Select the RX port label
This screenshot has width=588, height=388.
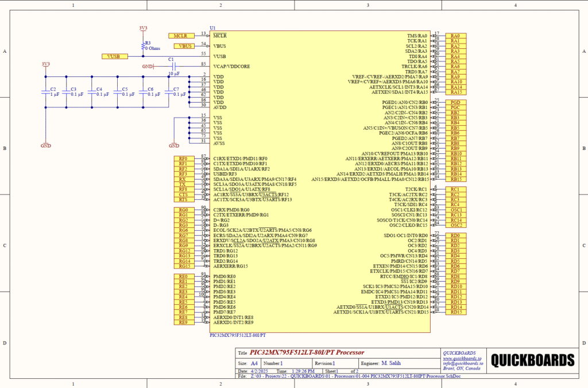[x=183, y=179]
